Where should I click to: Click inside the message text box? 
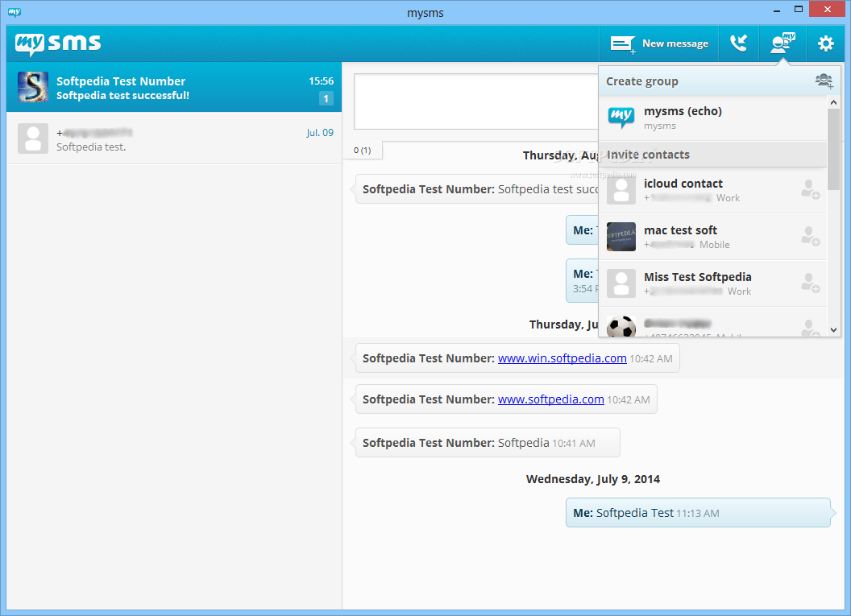point(476,101)
